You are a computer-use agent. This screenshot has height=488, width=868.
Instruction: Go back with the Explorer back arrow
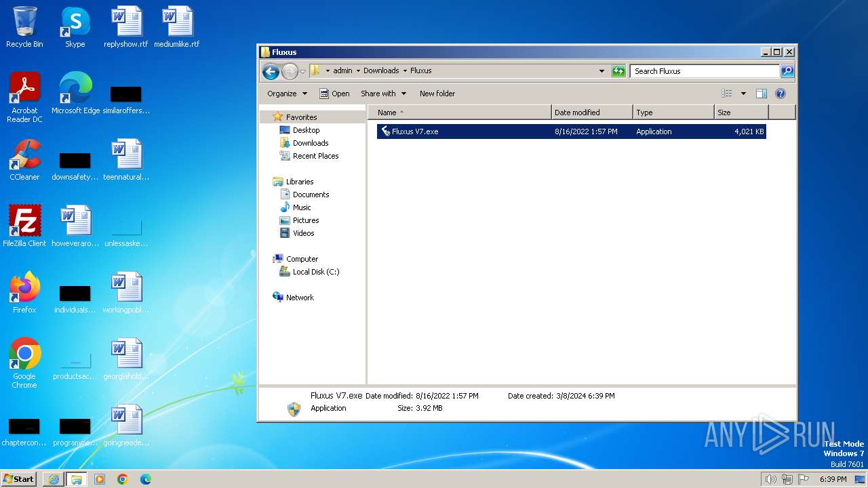(x=271, y=71)
